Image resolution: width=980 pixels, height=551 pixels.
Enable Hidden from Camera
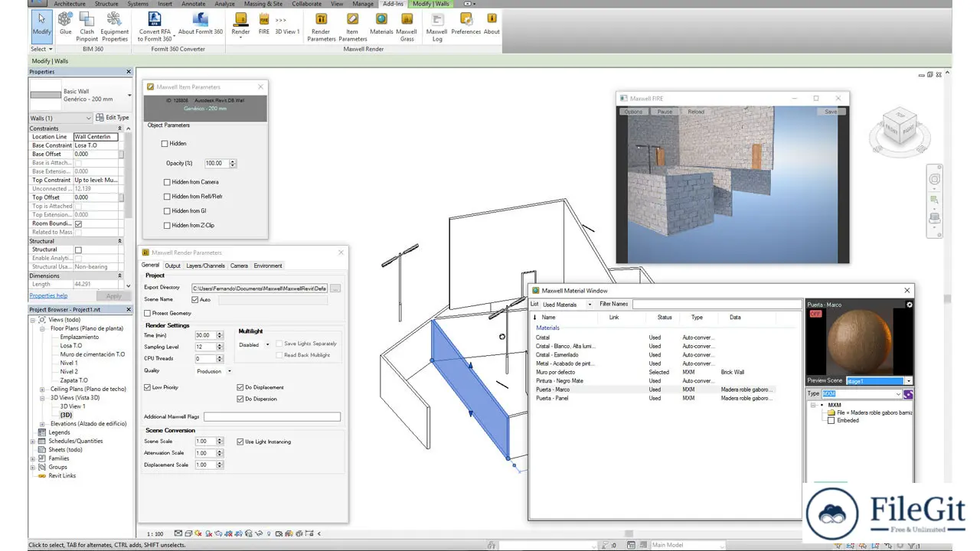(x=167, y=182)
